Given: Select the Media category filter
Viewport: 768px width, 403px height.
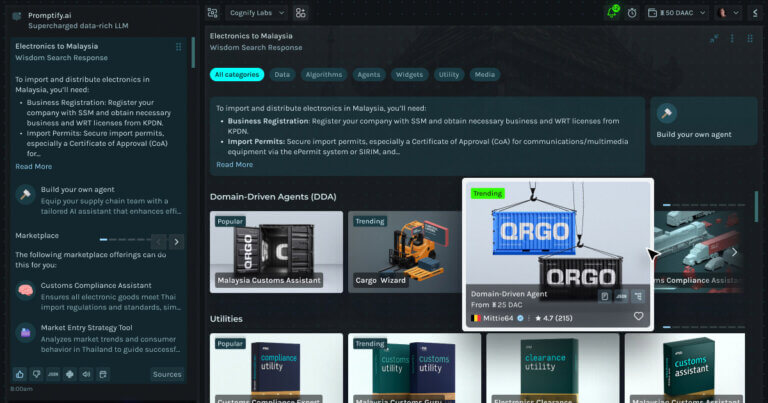Looking at the screenshot, I should pos(484,74).
